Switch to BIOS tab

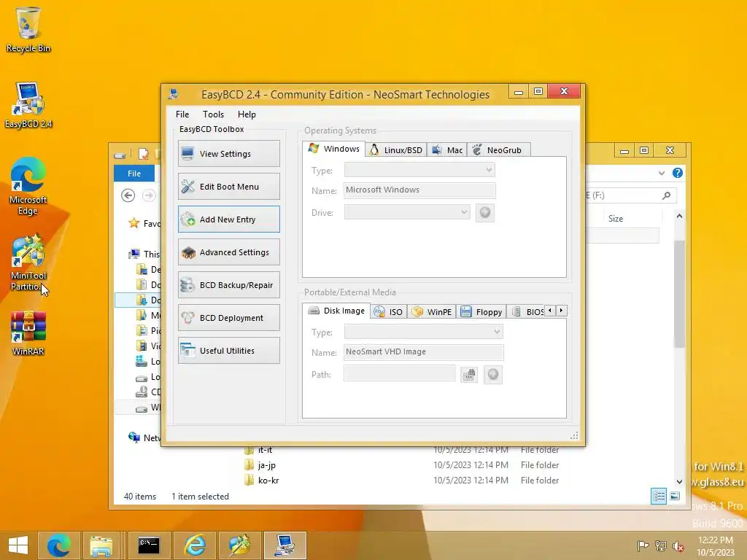(527, 312)
